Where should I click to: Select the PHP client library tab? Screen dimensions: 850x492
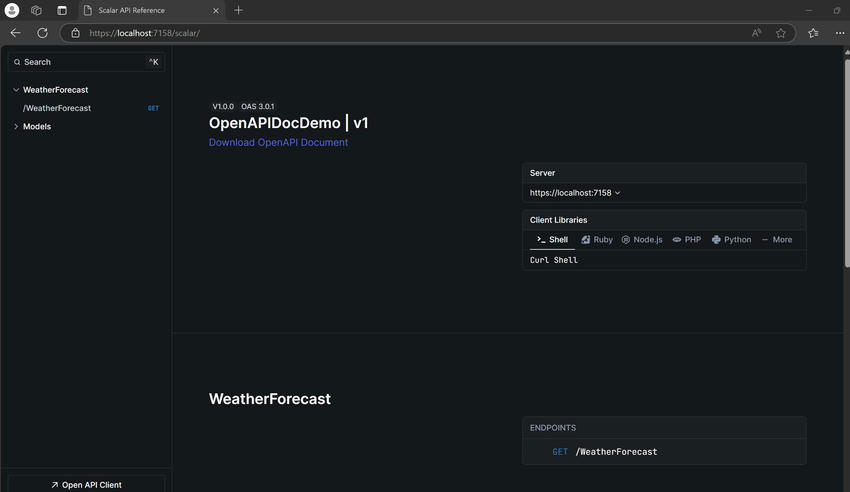pos(686,239)
